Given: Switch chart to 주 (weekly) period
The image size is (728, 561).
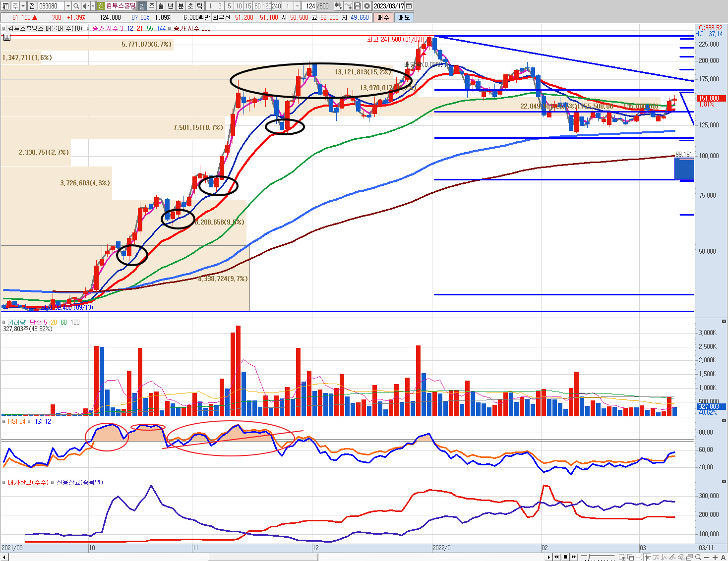Looking at the screenshot, I should coord(152,6).
